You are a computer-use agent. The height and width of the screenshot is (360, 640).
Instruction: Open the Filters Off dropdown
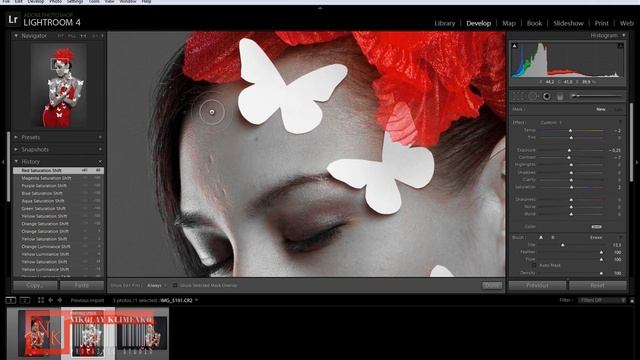[602, 300]
